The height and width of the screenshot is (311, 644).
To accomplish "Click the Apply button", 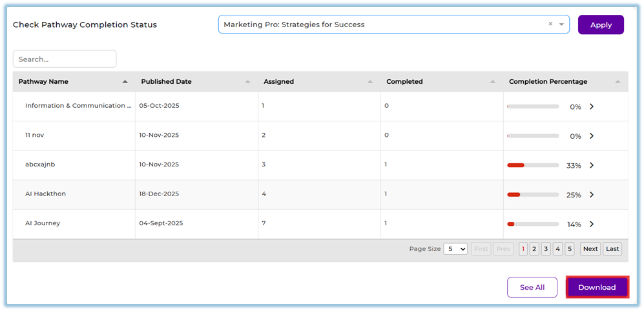I will click(x=601, y=25).
